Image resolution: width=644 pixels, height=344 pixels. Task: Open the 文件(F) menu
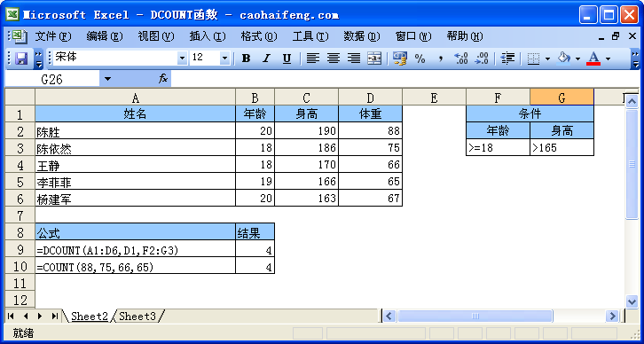pos(53,36)
